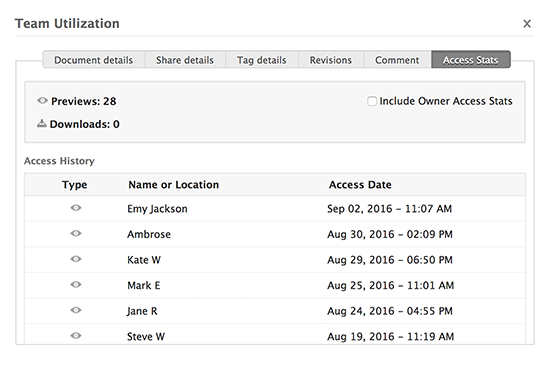Select the Emy Jackson access row
The height and width of the screenshot is (365, 550).
pyautogui.click(x=275, y=209)
